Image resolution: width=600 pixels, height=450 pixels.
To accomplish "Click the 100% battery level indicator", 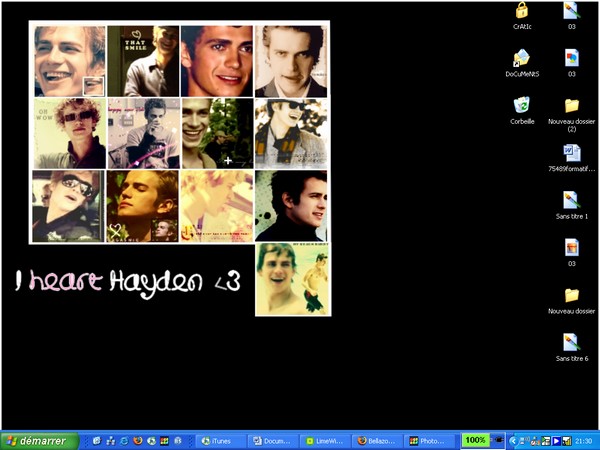I will (475, 440).
